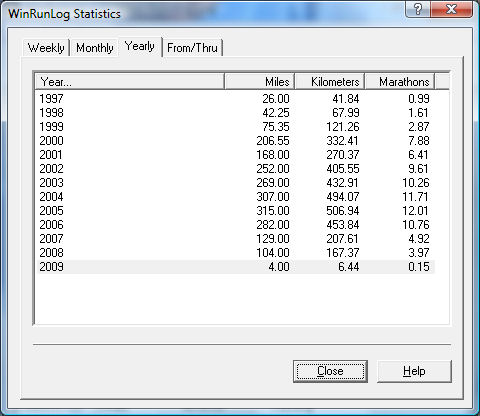
Task: Click the 405.55 kilometers value
Action: (x=343, y=169)
